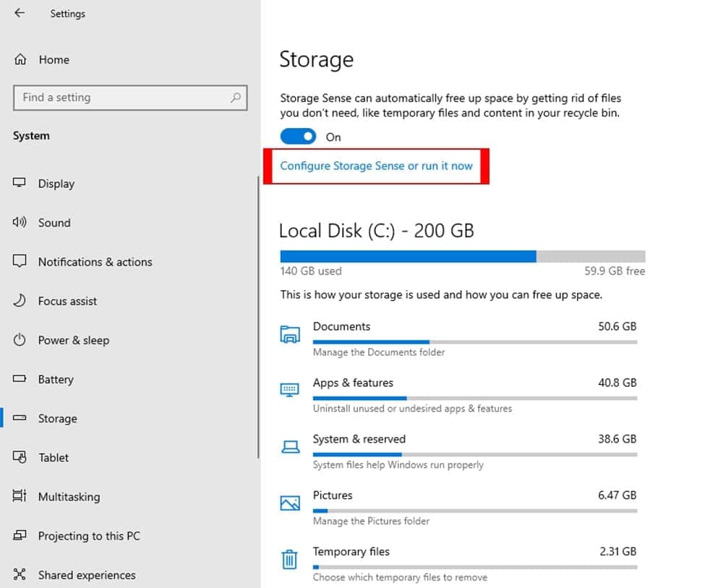
Task: Click the Sound speaker icon
Action: tap(20, 222)
